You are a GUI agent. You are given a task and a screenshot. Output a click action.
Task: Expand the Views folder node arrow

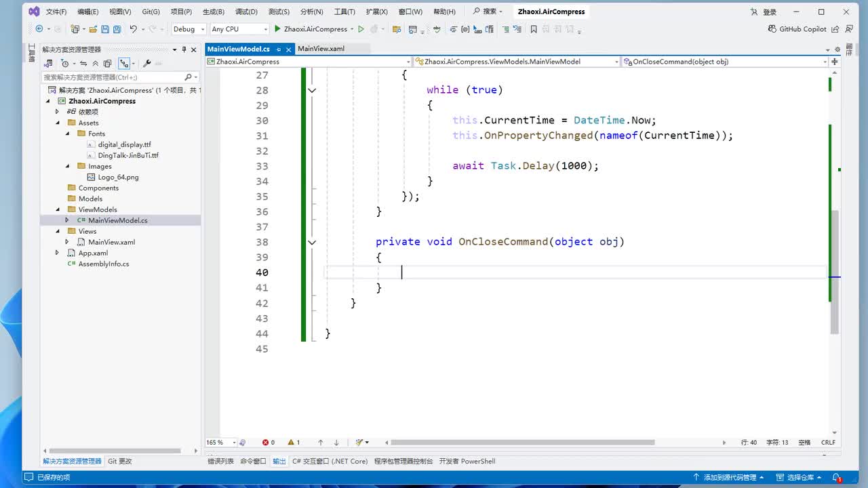click(x=58, y=231)
